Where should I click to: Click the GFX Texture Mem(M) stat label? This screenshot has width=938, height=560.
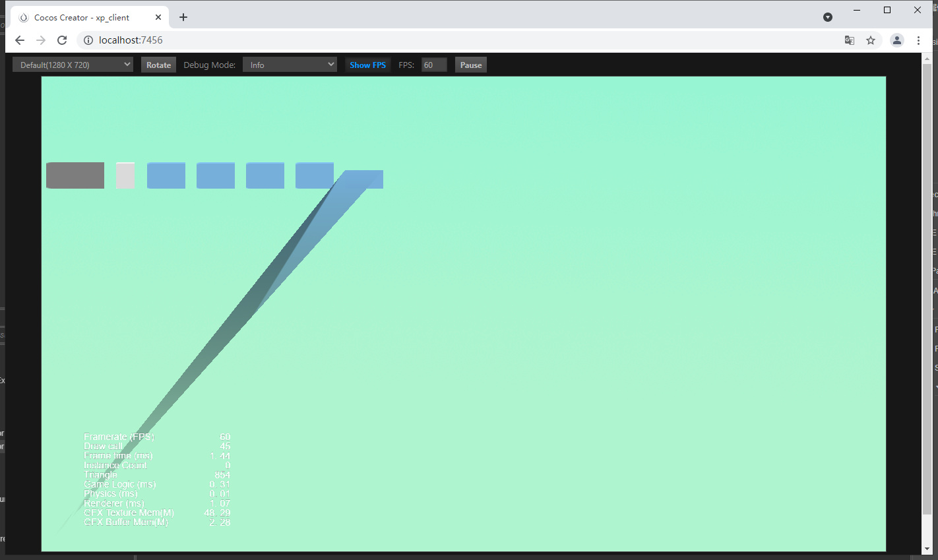point(129,513)
